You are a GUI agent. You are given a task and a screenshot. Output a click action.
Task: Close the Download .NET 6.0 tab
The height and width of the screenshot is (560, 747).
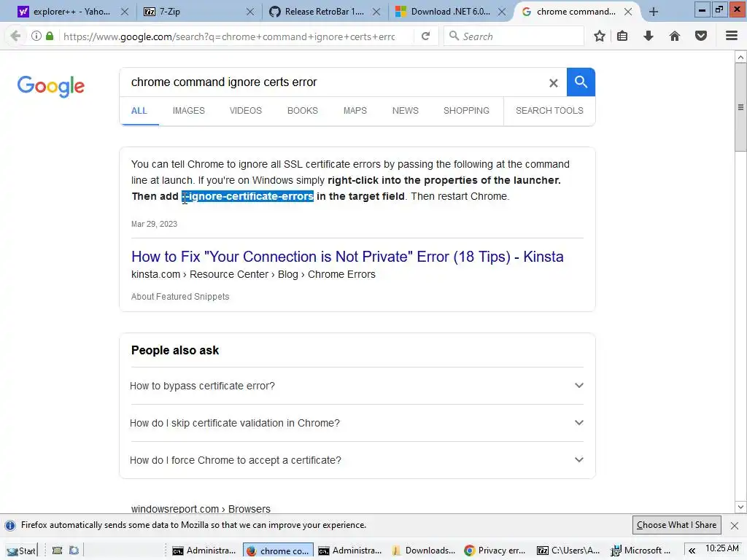[x=502, y=12]
